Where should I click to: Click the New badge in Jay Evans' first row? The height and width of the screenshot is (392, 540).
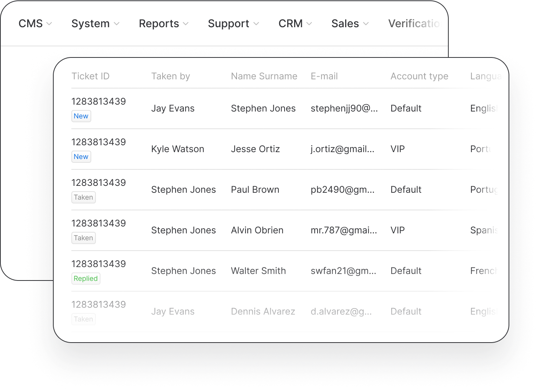pos(81,116)
